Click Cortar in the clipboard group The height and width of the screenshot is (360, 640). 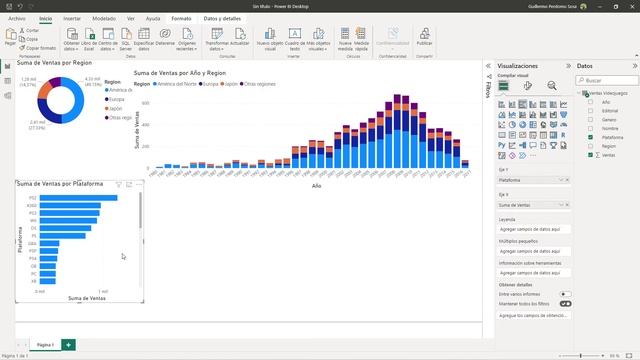coord(29,31)
